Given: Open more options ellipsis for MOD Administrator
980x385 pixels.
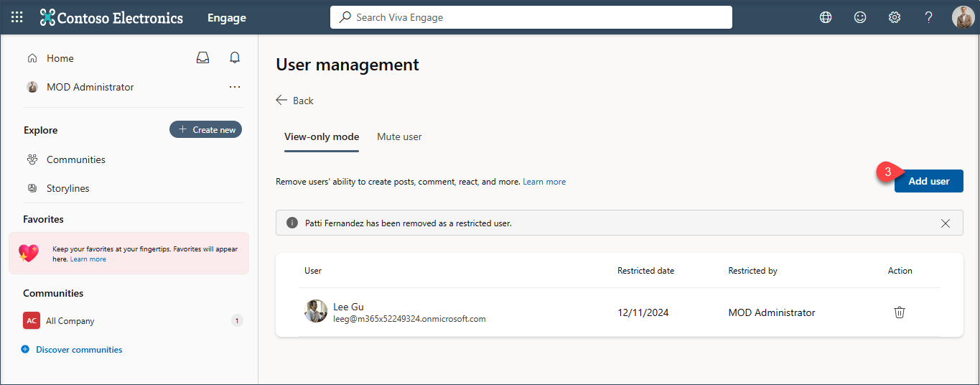Looking at the screenshot, I should point(235,87).
